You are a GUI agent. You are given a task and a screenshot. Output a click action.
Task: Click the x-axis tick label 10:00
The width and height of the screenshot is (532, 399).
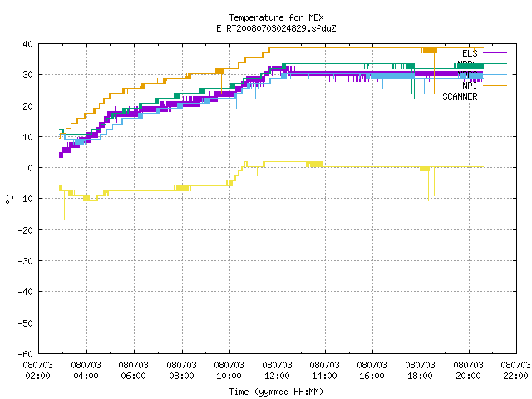[229, 376]
